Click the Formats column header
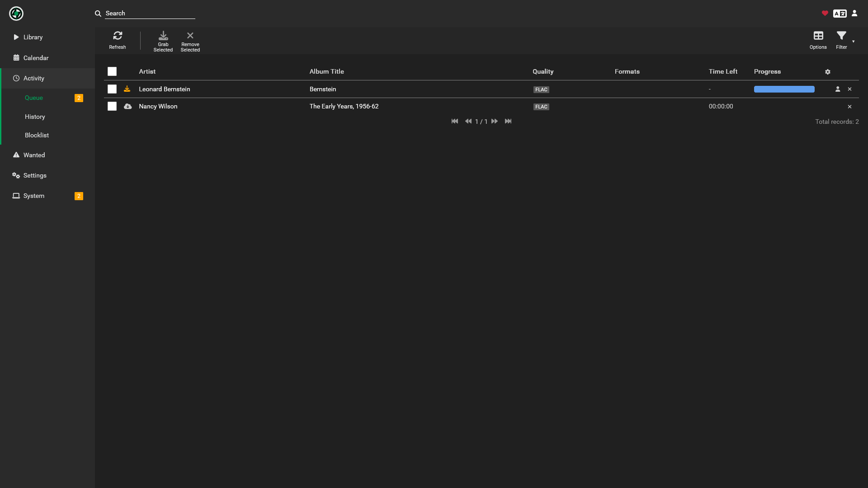868x488 pixels. point(627,71)
